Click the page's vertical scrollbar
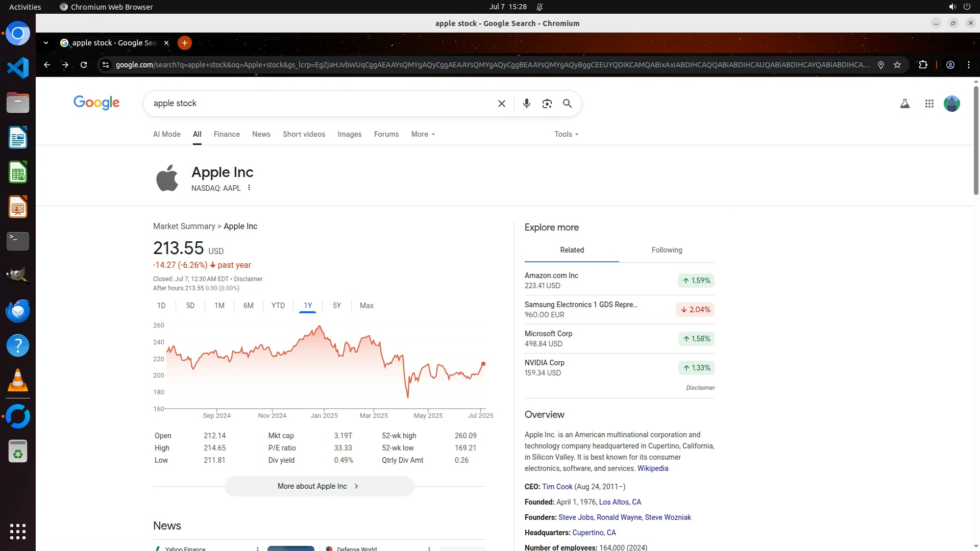The image size is (980, 551). [x=976, y=140]
